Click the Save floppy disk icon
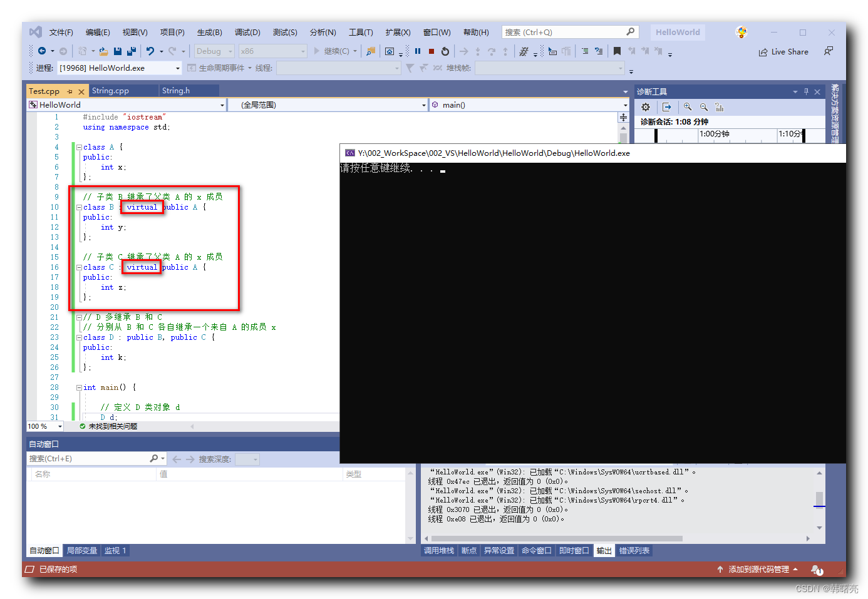Image resolution: width=868 pixels, height=599 pixels. 118,51
